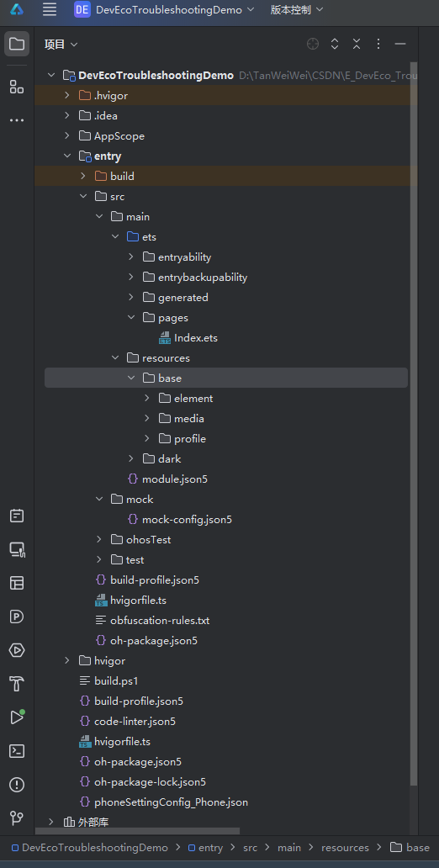439x868 pixels.
Task: Expand the profile folder
Action: [x=147, y=439]
